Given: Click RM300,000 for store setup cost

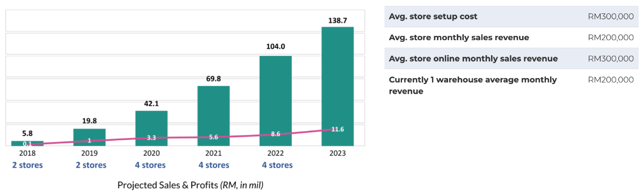Looking at the screenshot, I should tap(611, 17).
